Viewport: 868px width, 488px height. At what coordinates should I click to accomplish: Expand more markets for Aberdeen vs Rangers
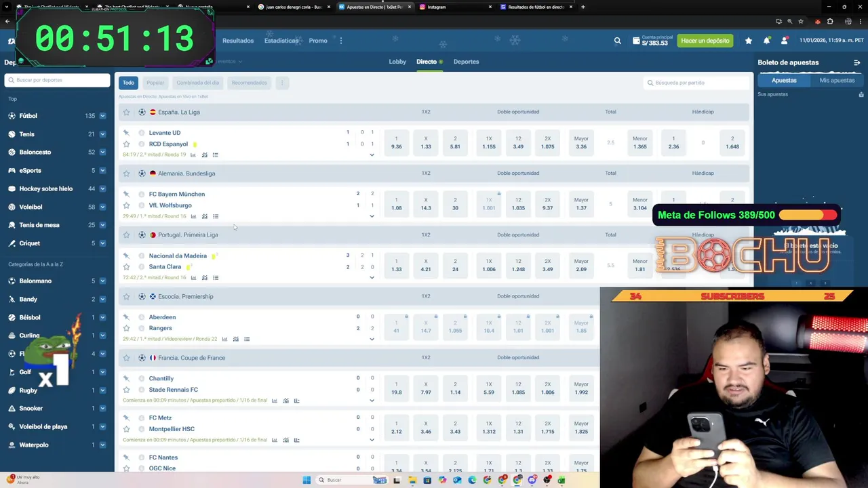coord(372,339)
